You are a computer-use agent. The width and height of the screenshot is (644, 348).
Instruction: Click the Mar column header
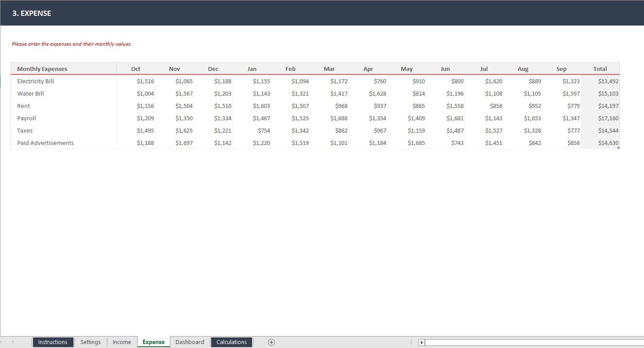329,69
